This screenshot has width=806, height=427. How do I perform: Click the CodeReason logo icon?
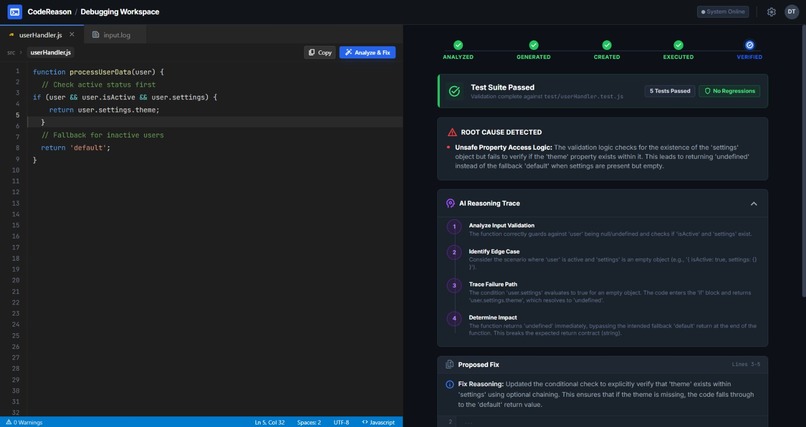click(14, 12)
